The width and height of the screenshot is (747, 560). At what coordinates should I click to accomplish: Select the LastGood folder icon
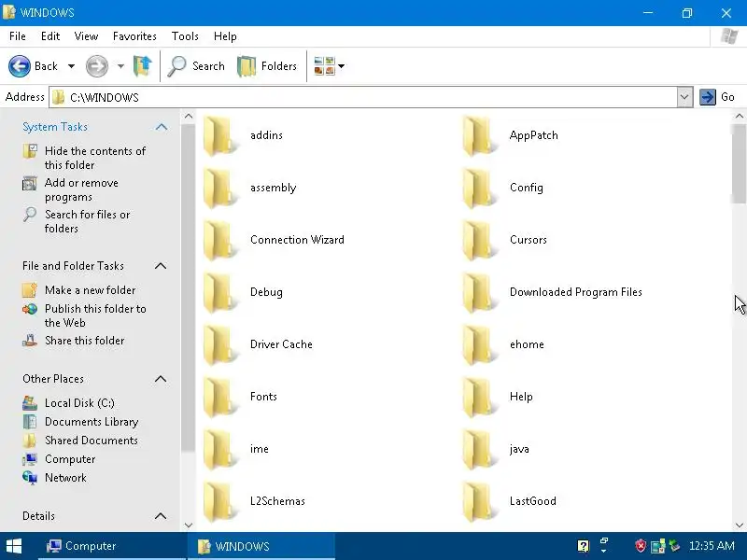(x=479, y=501)
